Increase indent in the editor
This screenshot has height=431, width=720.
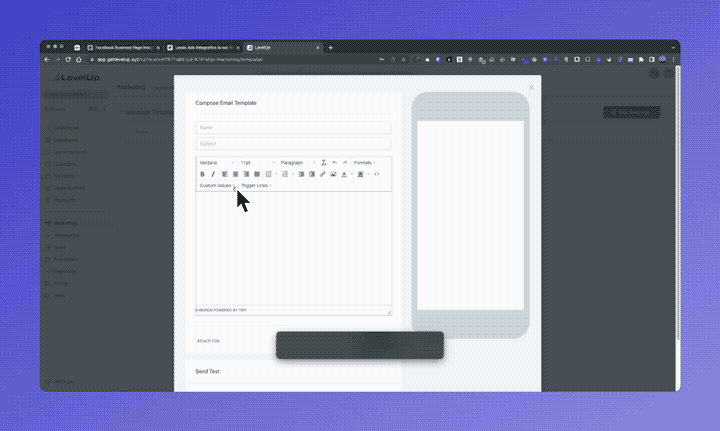tap(312, 174)
